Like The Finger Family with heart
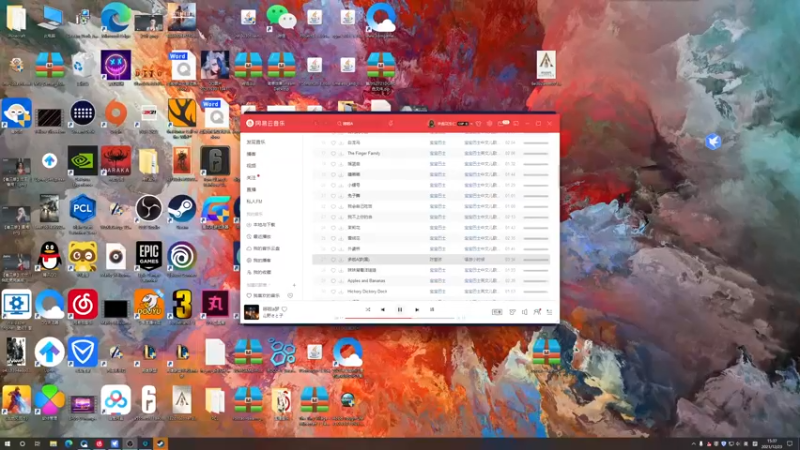Viewport: 800px width, 450px height. coord(333,154)
